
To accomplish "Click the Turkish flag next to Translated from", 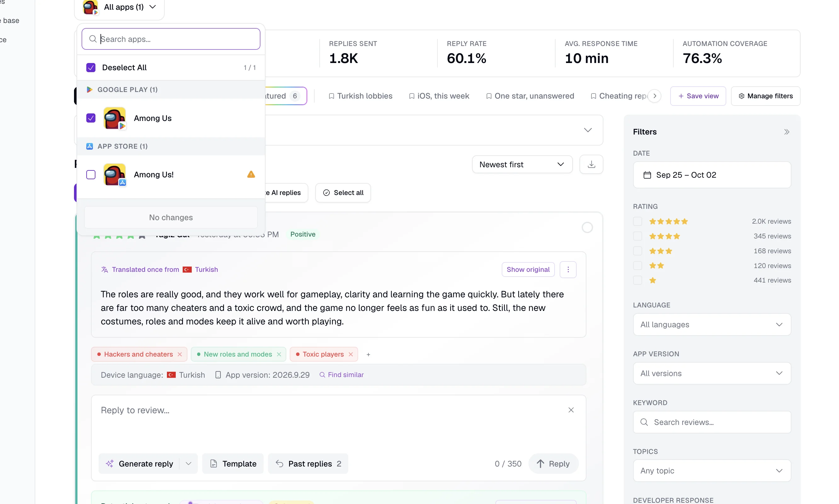I will pos(187,270).
